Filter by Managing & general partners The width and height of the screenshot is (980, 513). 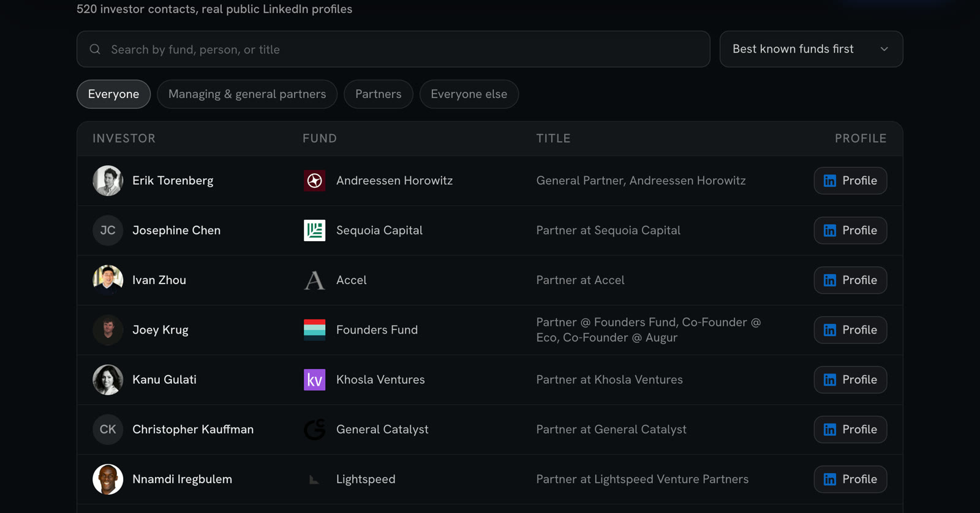pos(247,94)
